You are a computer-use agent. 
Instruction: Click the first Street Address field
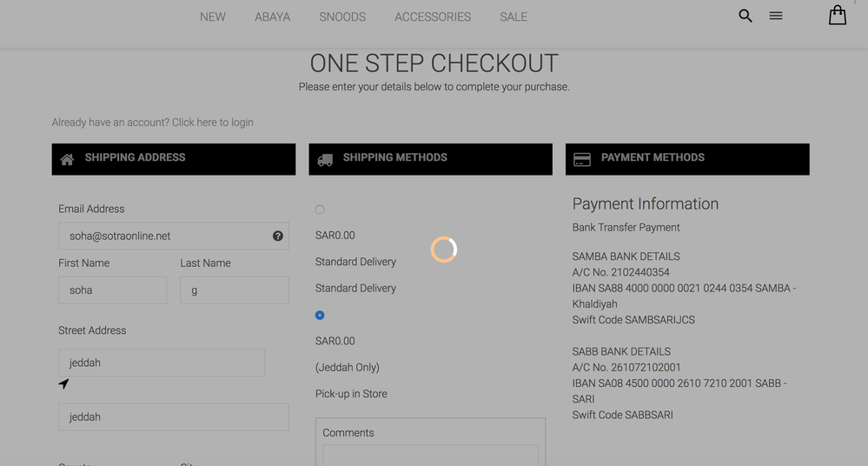(x=162, y=363)
